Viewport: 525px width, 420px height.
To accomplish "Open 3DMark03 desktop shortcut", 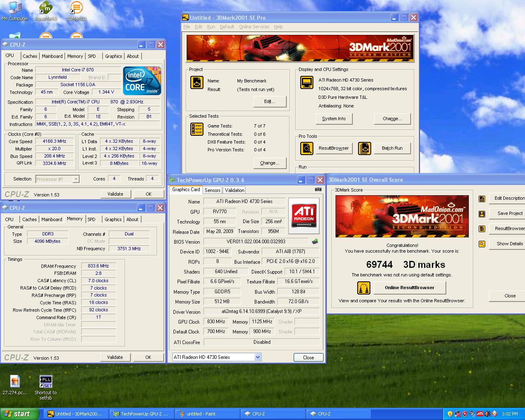I will (76, 11).
